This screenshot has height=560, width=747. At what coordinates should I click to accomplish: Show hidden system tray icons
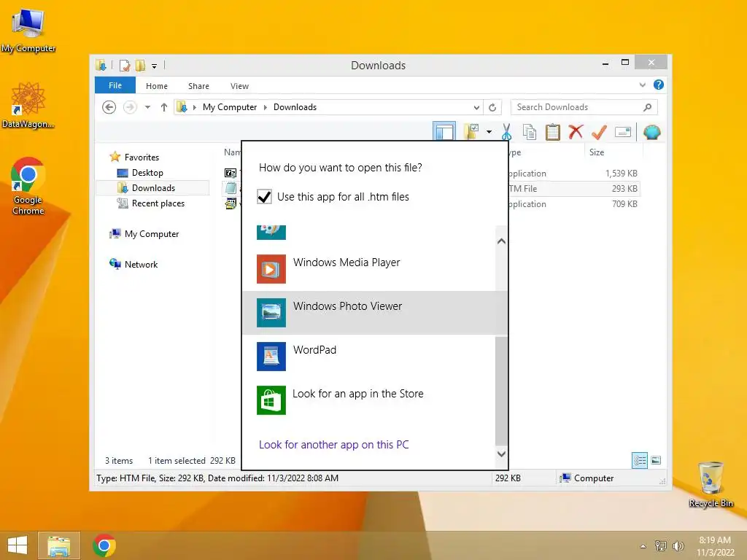pyautogui.click(x=643, y=546)
